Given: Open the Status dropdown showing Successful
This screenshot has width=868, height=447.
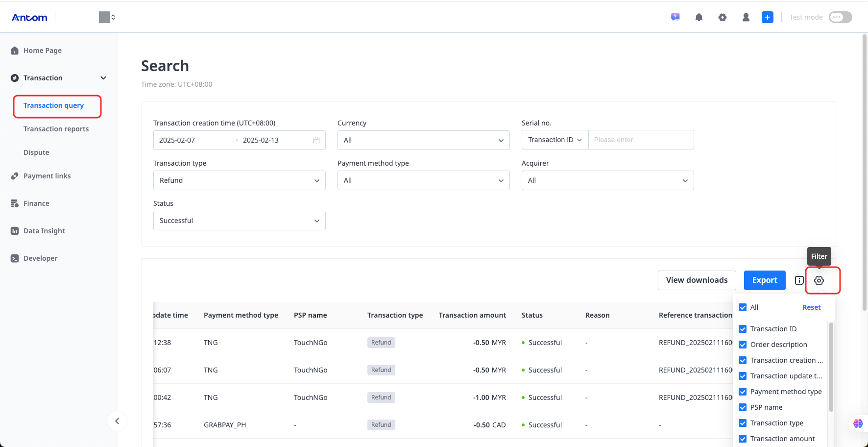Looking at the screenshot, I should (x=239, y=221).
